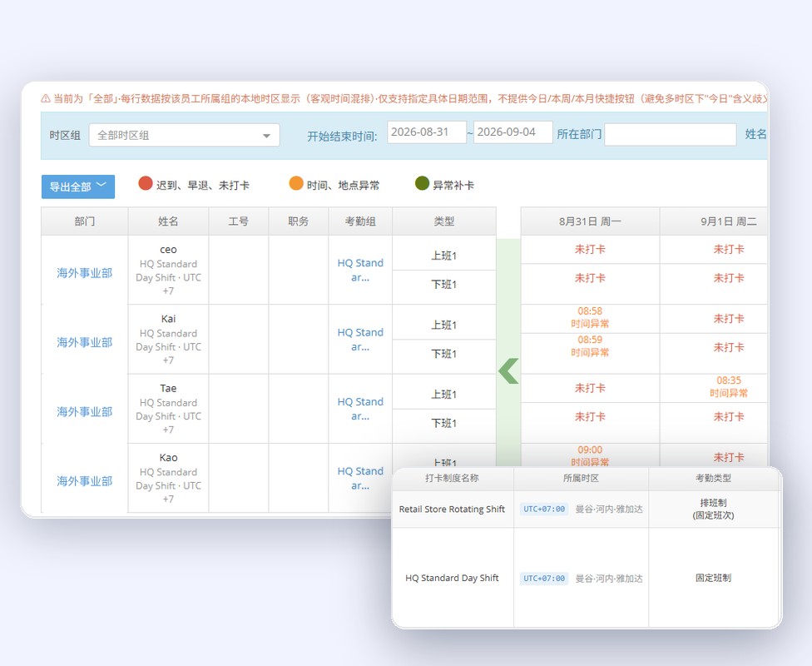Open the 全部时区组 timezone group dropdown
This screenshot has height=666, width=812.
tap(185, 135)
